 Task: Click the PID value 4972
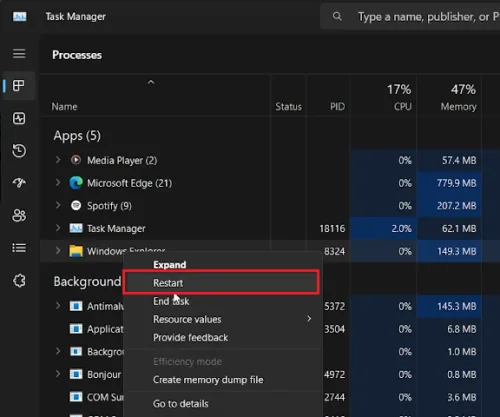pyautogui.click(x=335, y=375)
